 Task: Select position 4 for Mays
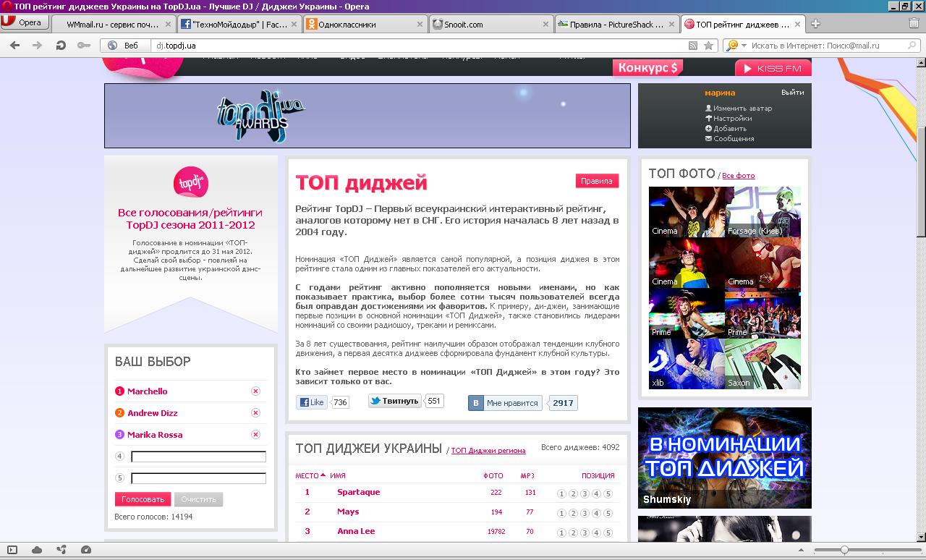[596, 514]
